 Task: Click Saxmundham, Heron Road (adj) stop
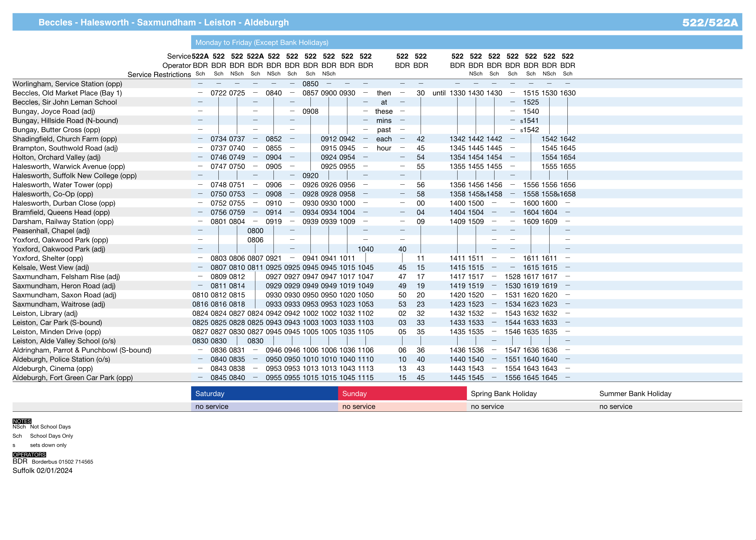pos(64,286)
